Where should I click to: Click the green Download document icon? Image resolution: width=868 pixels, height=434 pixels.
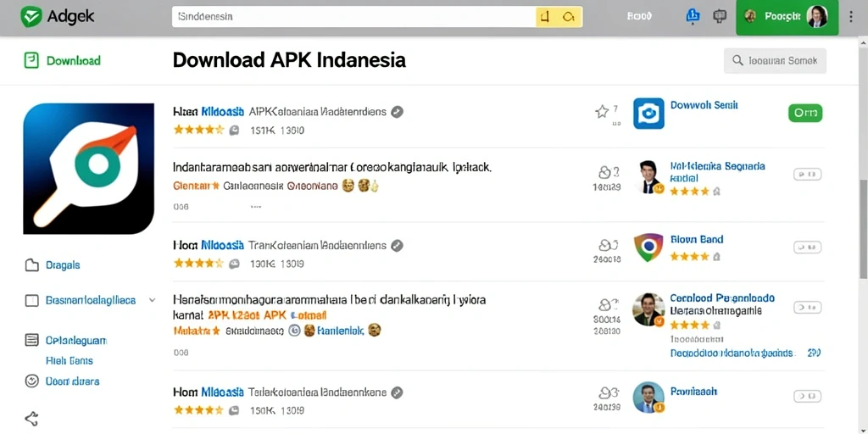[31, 60]
